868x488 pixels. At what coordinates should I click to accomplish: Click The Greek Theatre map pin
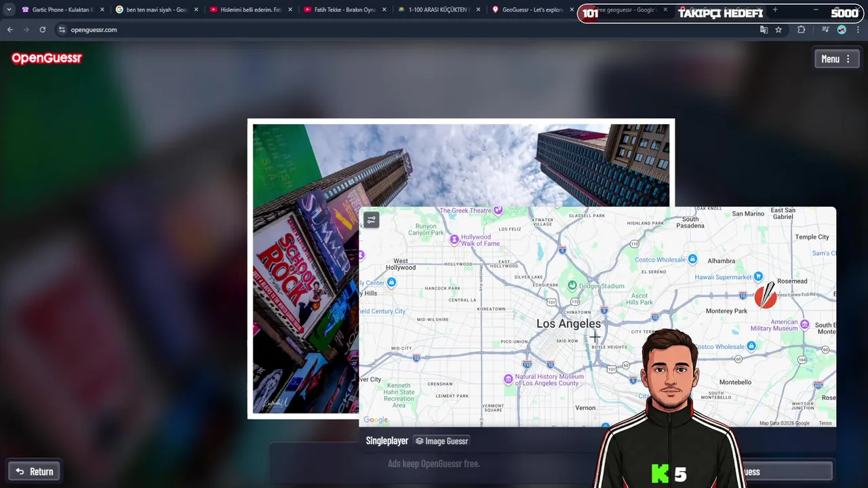[498, 211]
